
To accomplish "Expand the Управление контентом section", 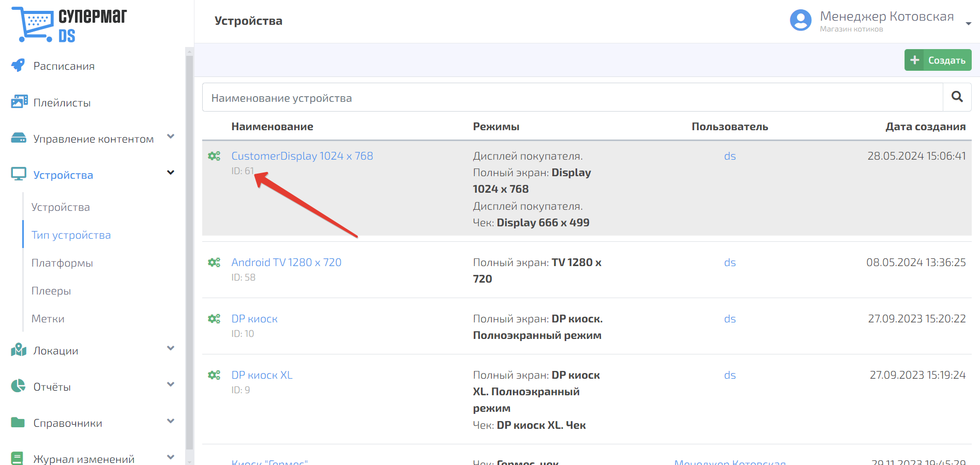I will pyautogui.click(x=171, y=137).
